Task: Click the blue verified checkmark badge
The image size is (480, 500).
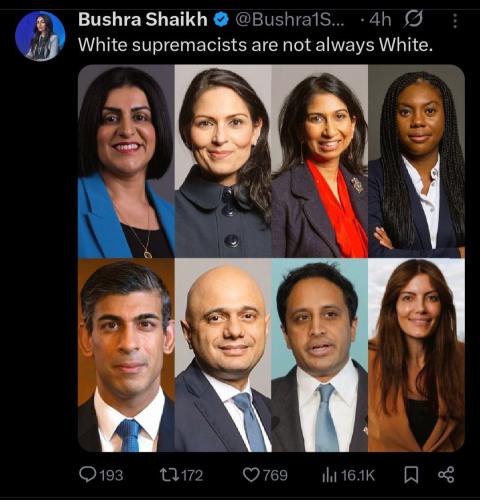Action: coord(221,19)
